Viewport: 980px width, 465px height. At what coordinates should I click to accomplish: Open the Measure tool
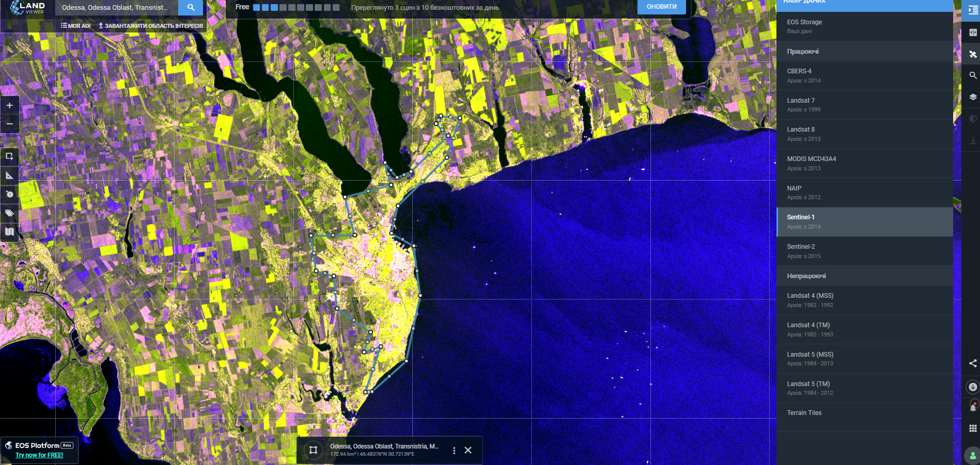9,175
